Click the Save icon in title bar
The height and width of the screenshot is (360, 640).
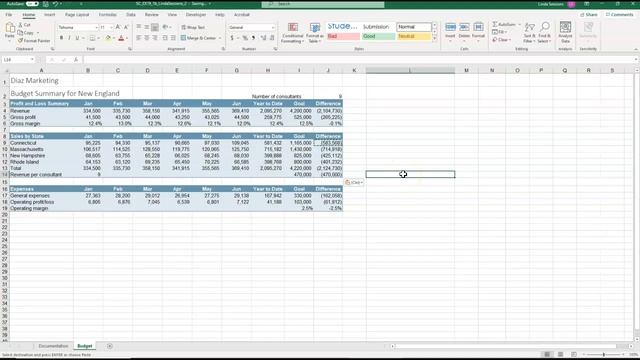click(x=45, y=4)
